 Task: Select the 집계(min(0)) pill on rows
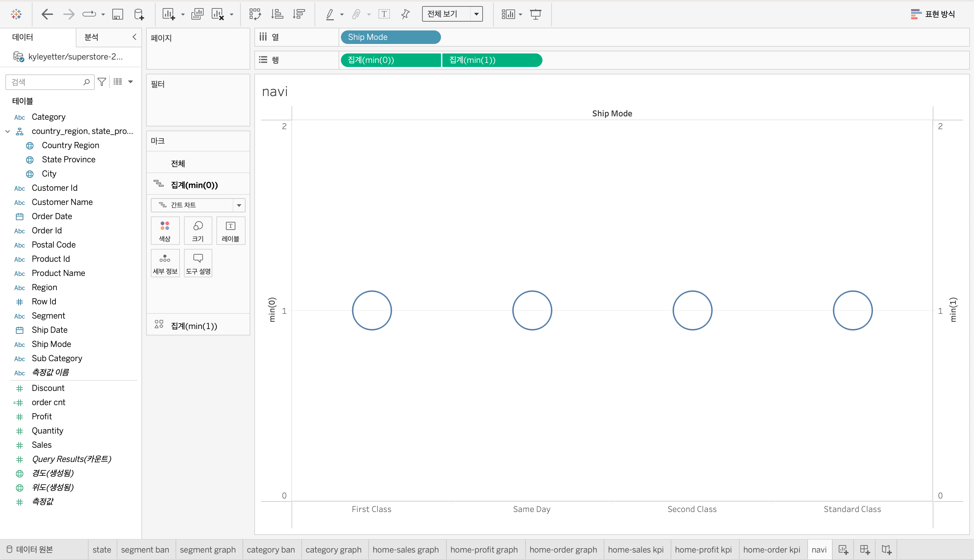[x=391, y=60]
